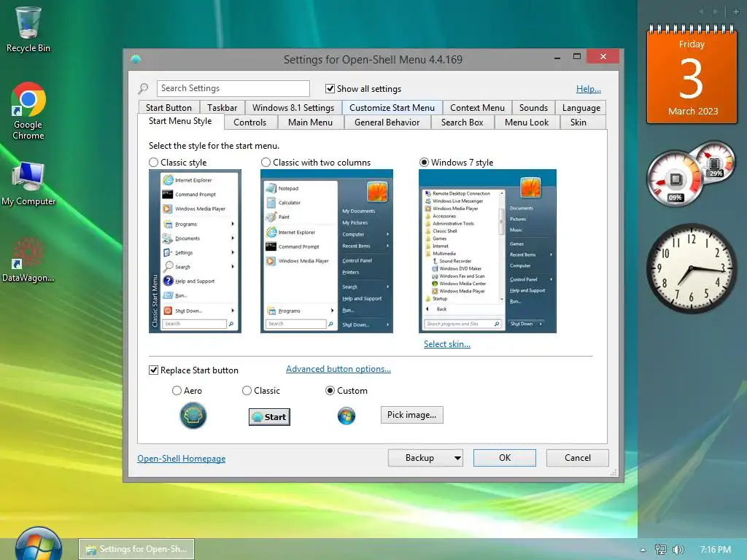Choose the Classic start button radio
The width and height of the screenshot is (747, 560).
click(247, 391)
